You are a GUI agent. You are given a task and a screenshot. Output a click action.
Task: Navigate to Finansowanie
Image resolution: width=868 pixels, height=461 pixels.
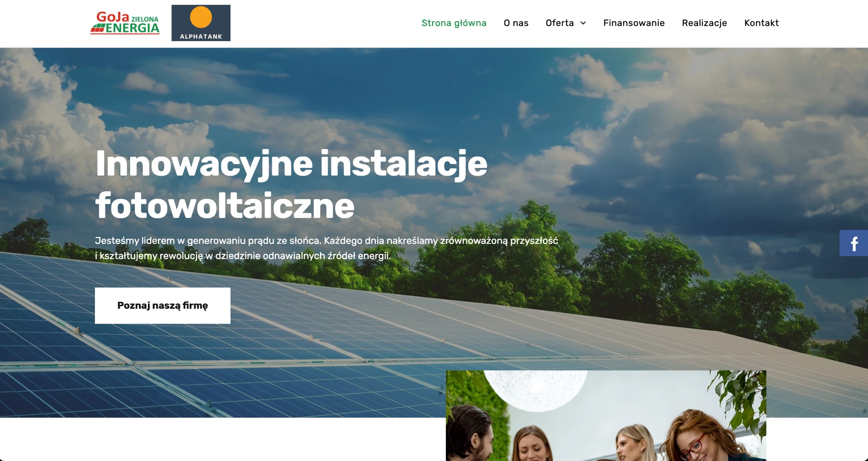coord(634,23)
